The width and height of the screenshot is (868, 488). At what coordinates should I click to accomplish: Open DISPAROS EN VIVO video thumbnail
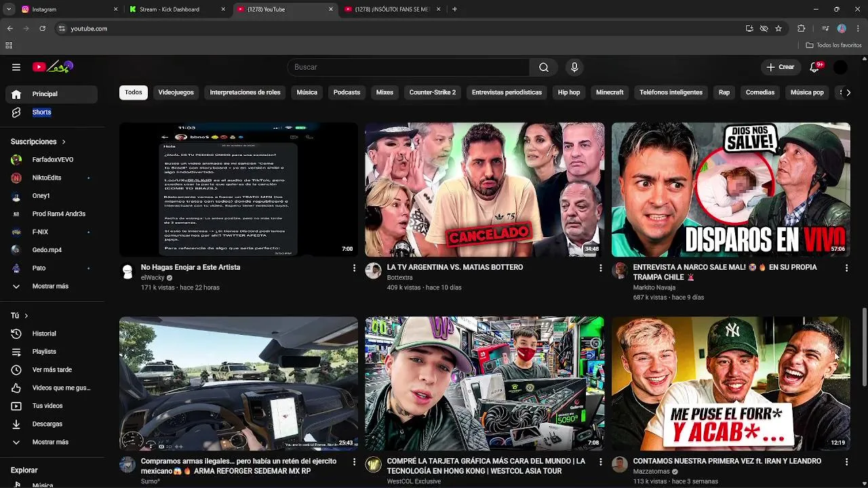[x=730, y=189]
